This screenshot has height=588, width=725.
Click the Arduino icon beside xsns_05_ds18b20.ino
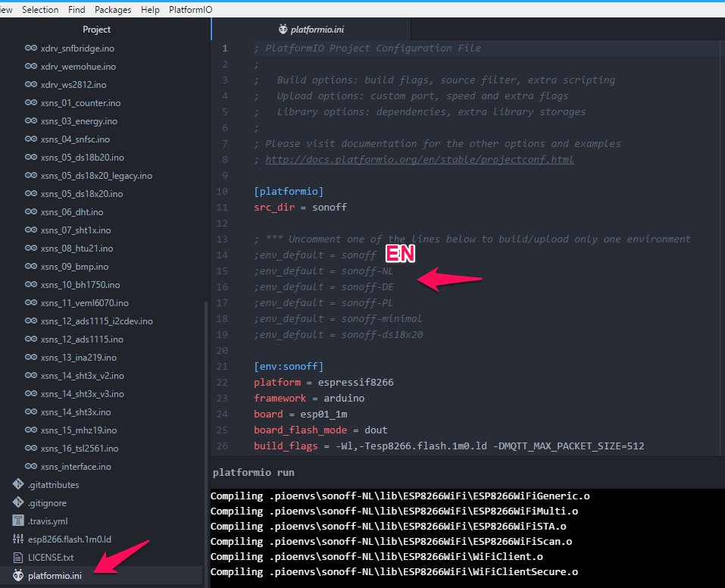pyautogui.click(x=31, y=158)
